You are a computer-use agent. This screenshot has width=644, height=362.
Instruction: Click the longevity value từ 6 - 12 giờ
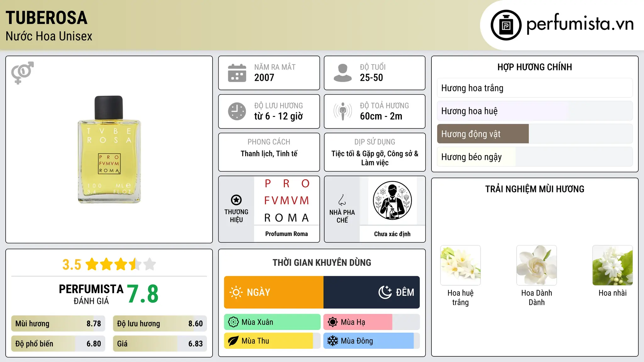(x=279, y=116)
